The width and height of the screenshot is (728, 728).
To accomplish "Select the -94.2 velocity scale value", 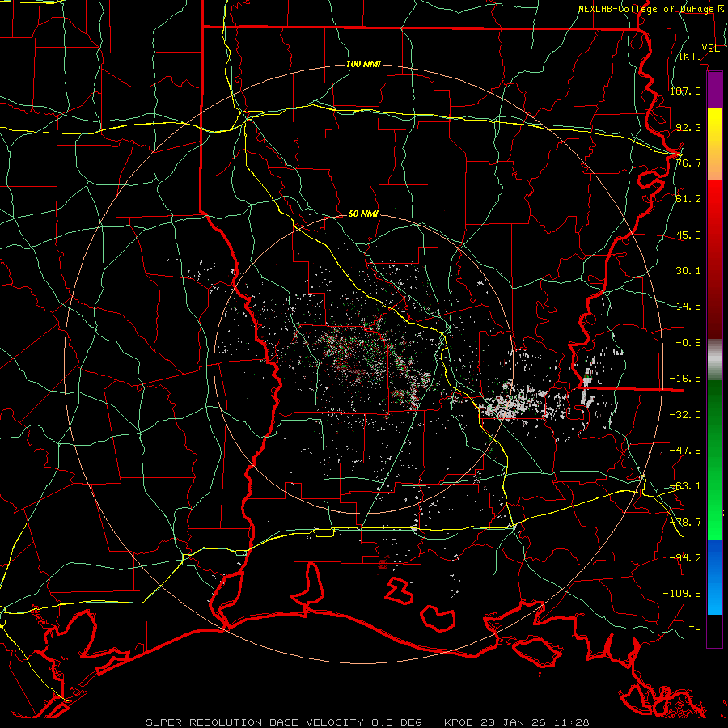I will (685, 557).
